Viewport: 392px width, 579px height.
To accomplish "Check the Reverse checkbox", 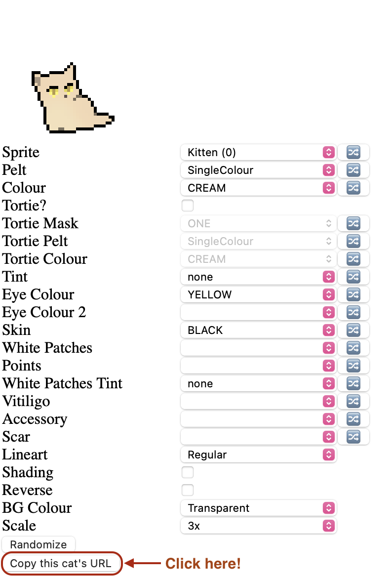I will 188,490.
